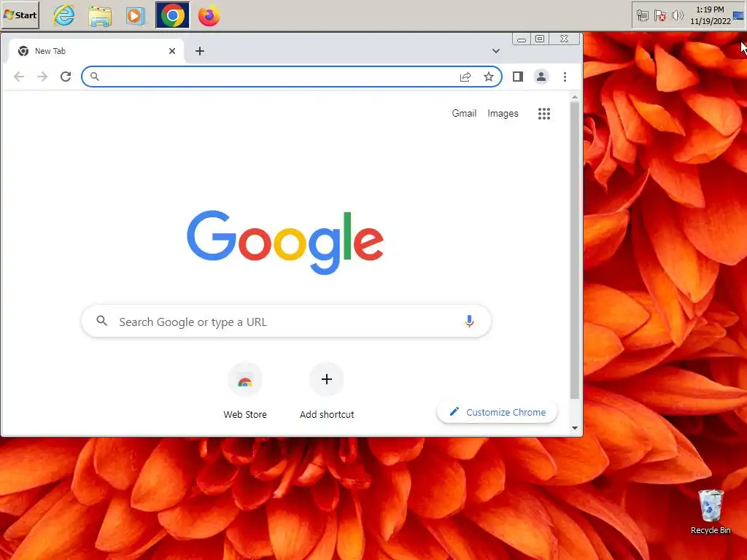The width and height of the screenshot is (747, 560).
Task: Open the Web Store shortcut
Action: (245, 392)
